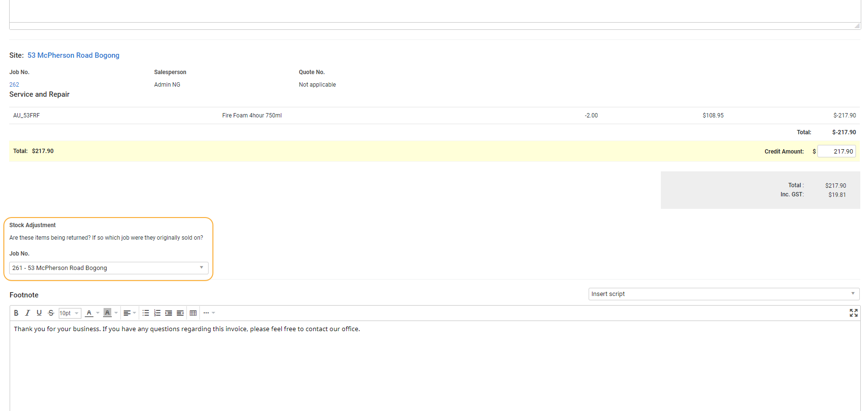Apply text color with the A icon
This screenshot has width=868, height=411.
coord(89,313)
